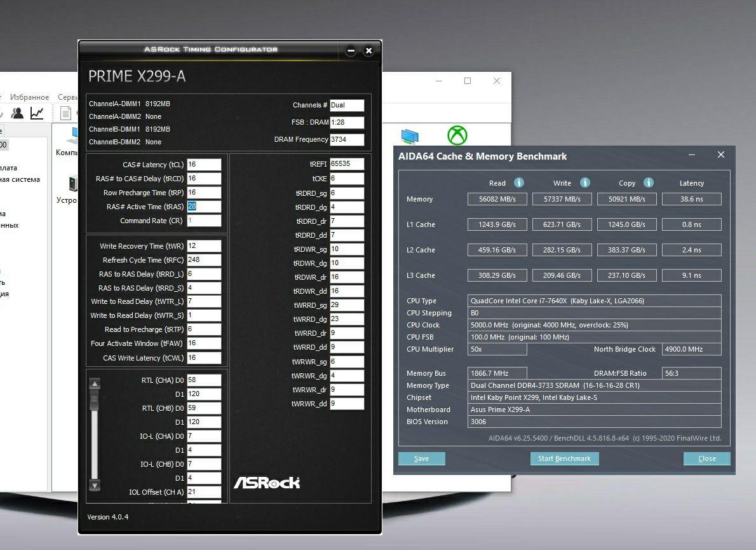This screenshot has width=756, height=550.
Task: Click the L1 Cache read value 1243.9 GB/s
Action: 497,224
